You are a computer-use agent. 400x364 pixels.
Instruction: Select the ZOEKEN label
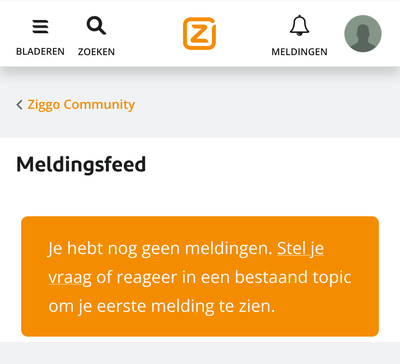pyautogui.click(x=96, y=52)
